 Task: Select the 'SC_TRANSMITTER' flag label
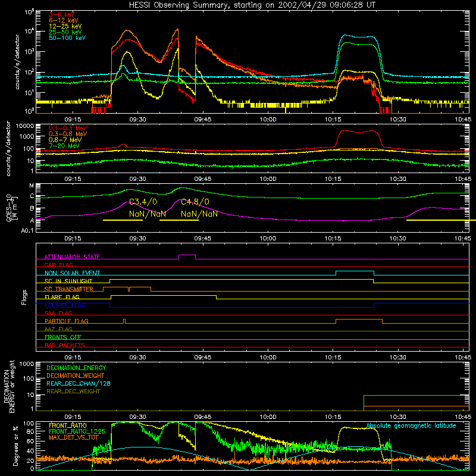[69, 289]
